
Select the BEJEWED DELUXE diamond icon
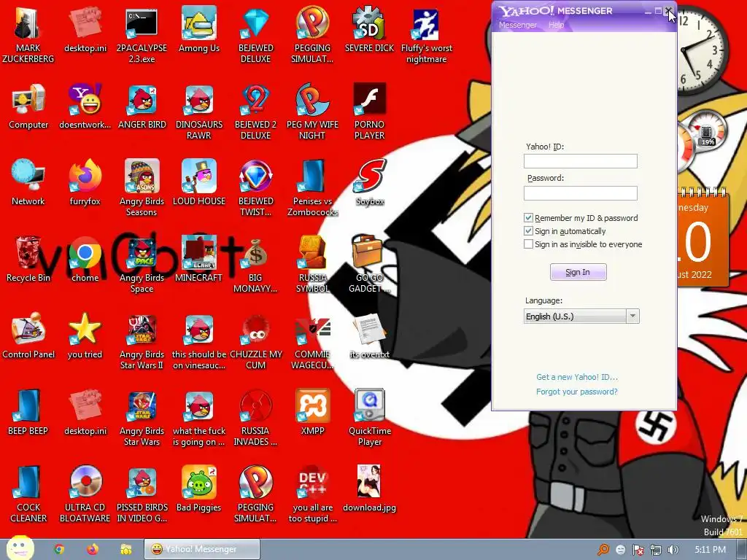click(x=256, y=35)
